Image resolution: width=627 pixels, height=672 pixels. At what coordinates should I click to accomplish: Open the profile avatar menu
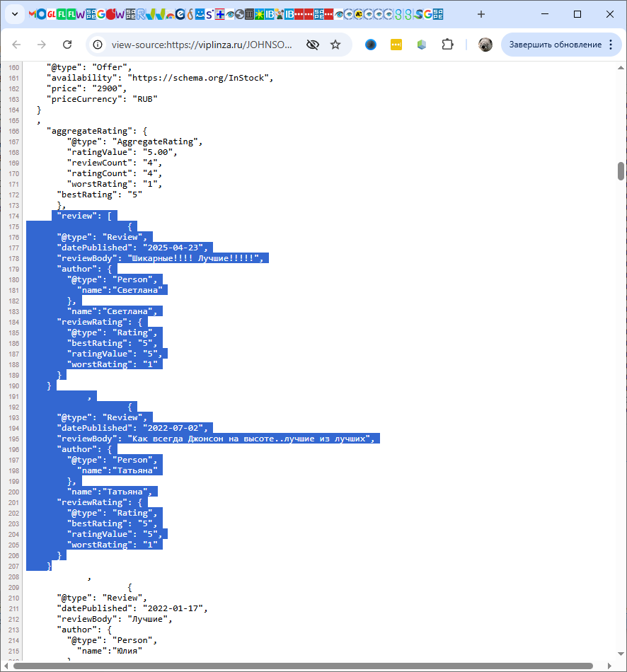coord(485,45)
